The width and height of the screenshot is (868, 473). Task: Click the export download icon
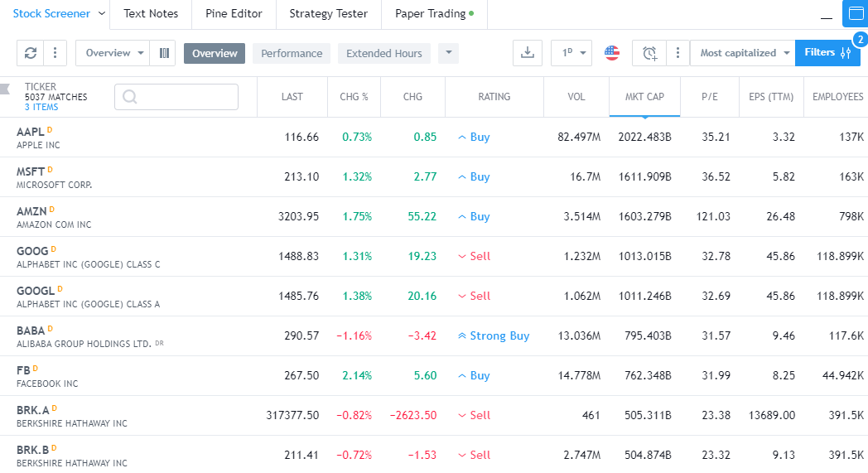click(x=527, y=53)
